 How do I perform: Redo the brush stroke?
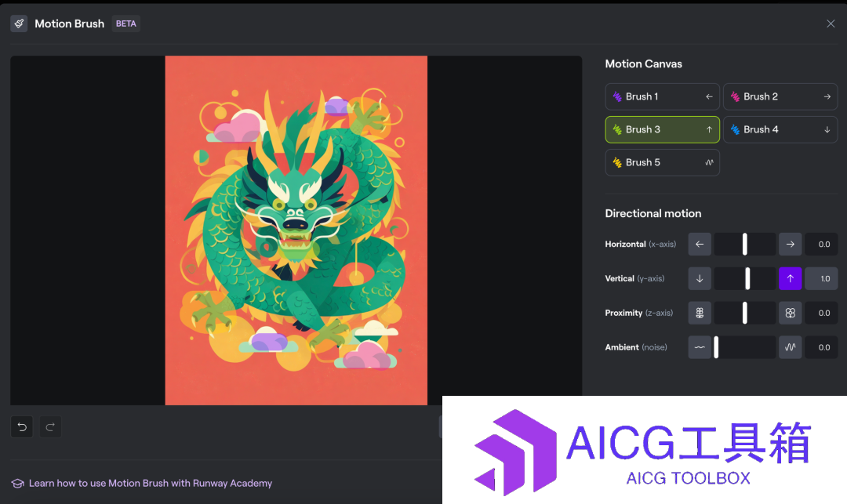pos(50,427)
